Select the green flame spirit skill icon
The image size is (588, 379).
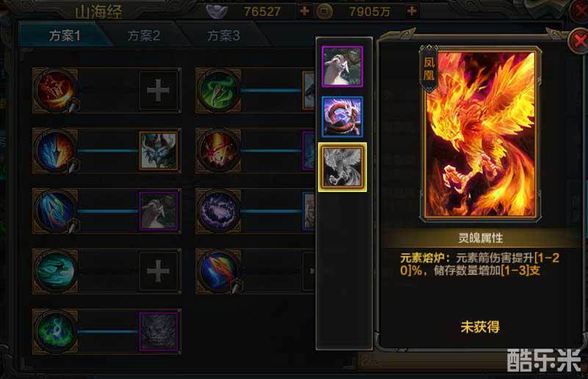(x=55, y=331)
